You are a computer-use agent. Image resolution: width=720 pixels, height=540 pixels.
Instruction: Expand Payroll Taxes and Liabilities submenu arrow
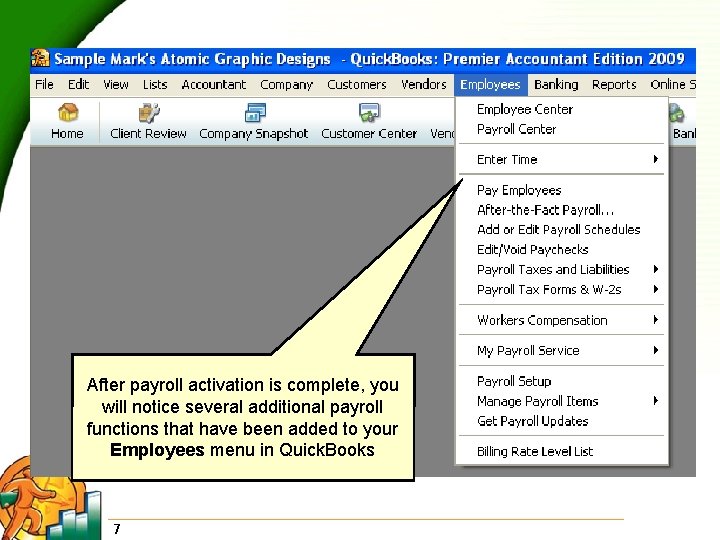[656, 269]
